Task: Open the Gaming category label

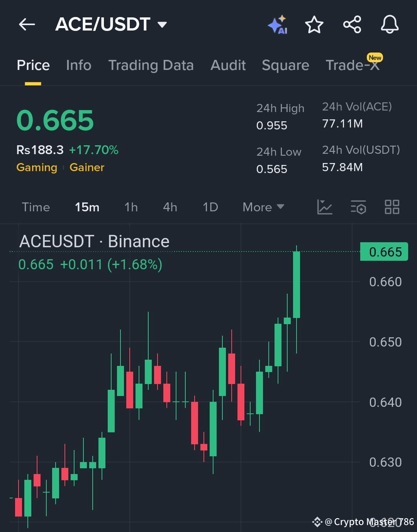Action: (37, 167)
